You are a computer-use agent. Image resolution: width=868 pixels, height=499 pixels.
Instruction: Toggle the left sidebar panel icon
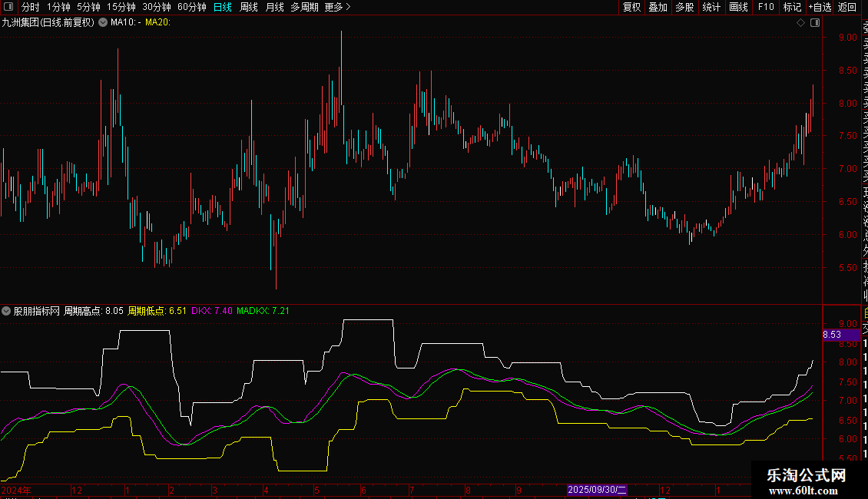tap(7, 7)
